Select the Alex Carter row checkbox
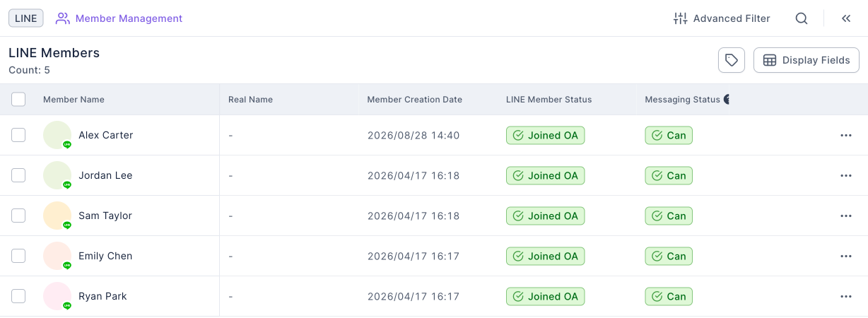The image size is (868, 318). 18,135
